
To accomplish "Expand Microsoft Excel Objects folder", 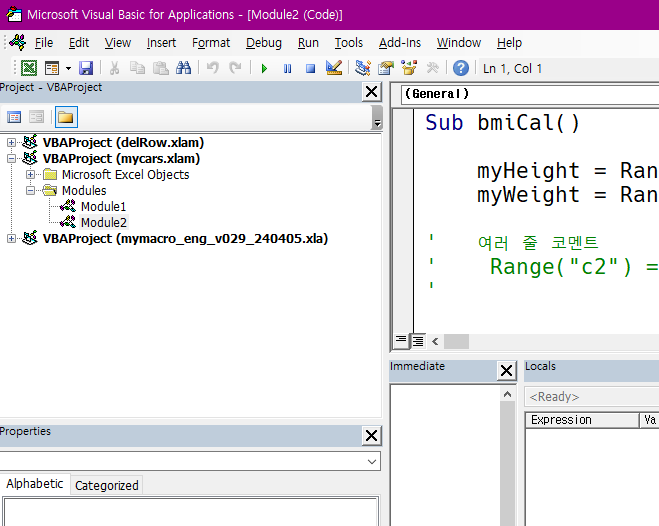I will pyautogui.click(x=30, y=174).
